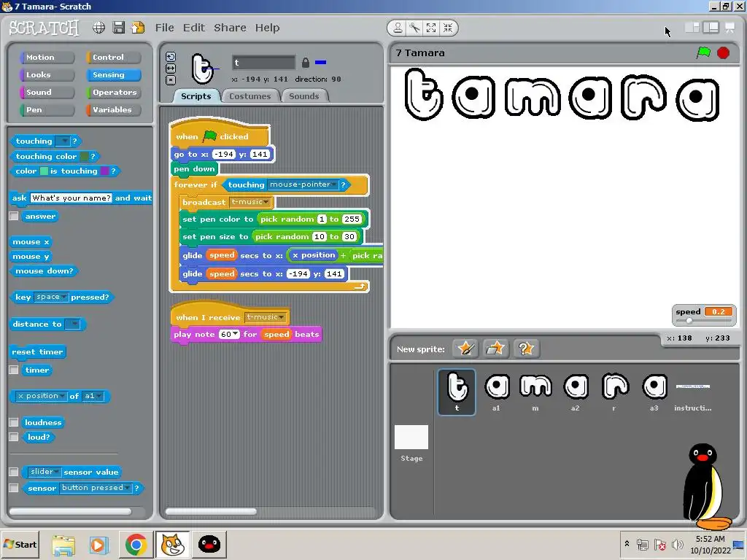Select sprite a2 thumbnail
The width and height of the screenshot is (747, 560).
click(575, 392)
